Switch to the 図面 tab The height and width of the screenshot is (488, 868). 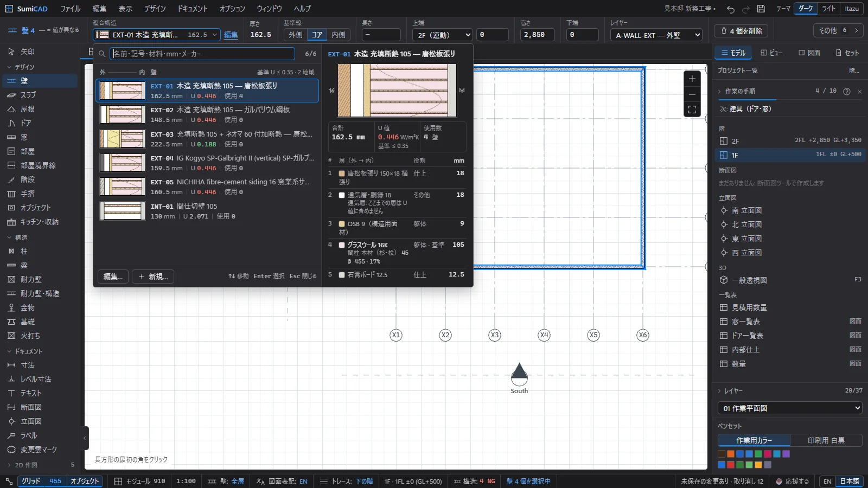[809, 53]
